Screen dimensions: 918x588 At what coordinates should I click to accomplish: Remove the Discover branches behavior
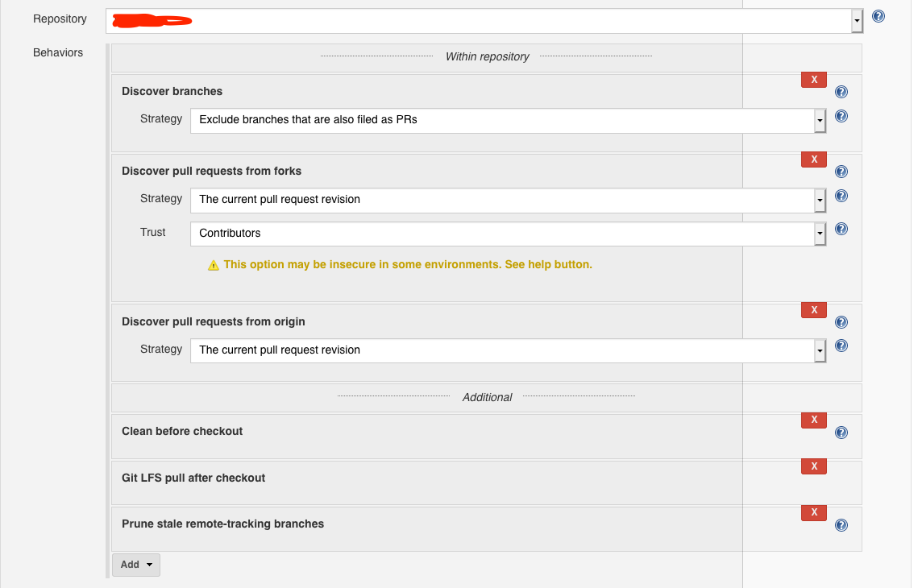click(x=813, y=79)
